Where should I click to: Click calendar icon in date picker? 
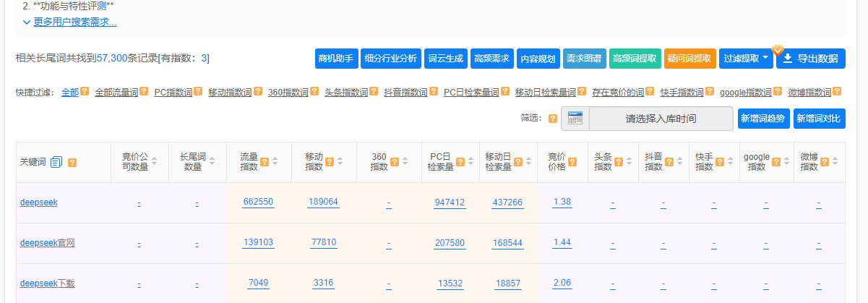click(575, 119)
